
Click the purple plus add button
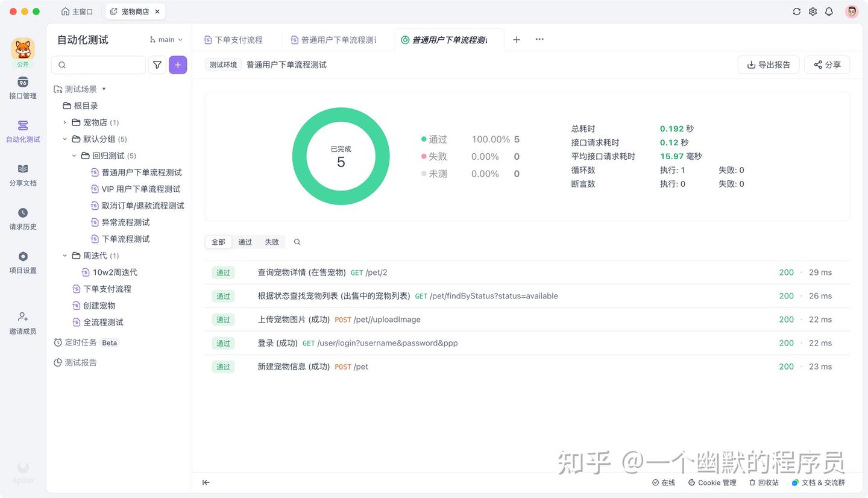(178, 65)
